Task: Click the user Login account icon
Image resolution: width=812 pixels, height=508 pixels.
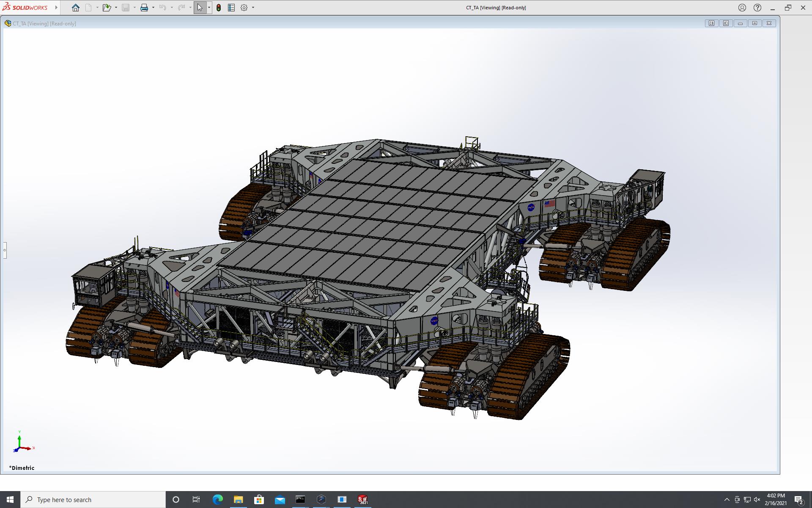Action: pos(742,8)
